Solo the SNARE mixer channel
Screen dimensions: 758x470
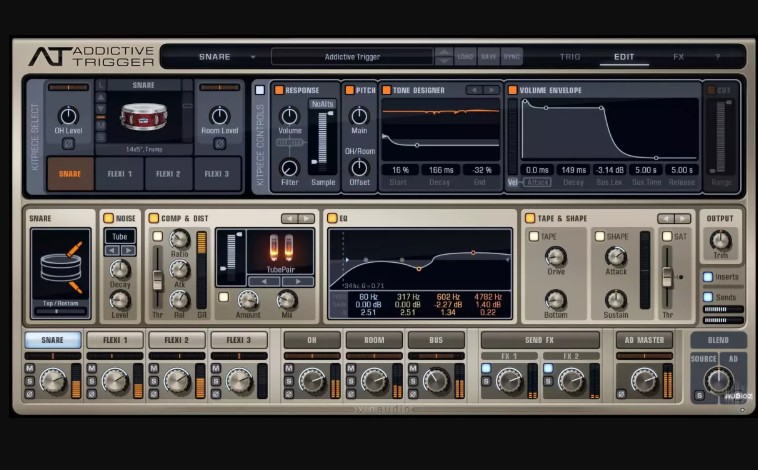tap(30, 381)
